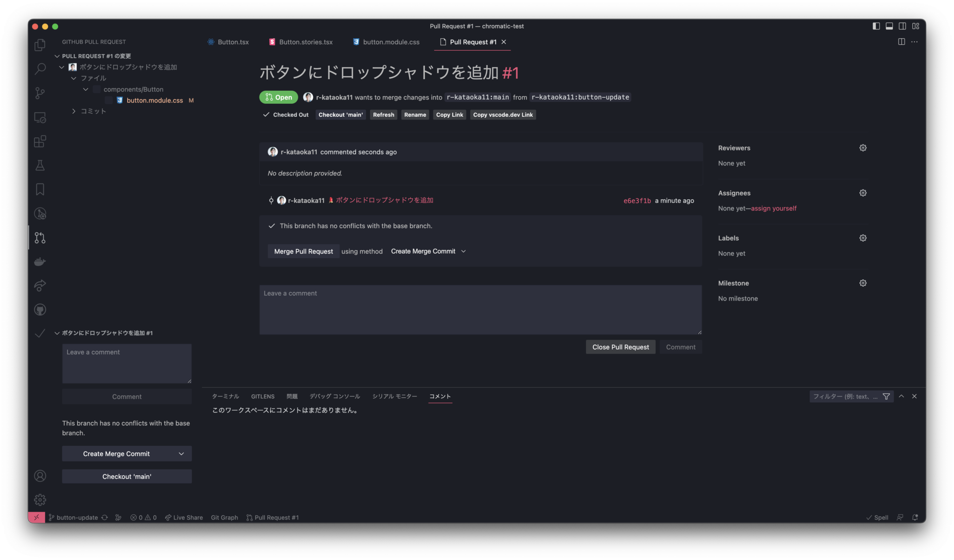Switch to the GITLENS panel tab
The image size is (954, 560).
pos(262,396)
